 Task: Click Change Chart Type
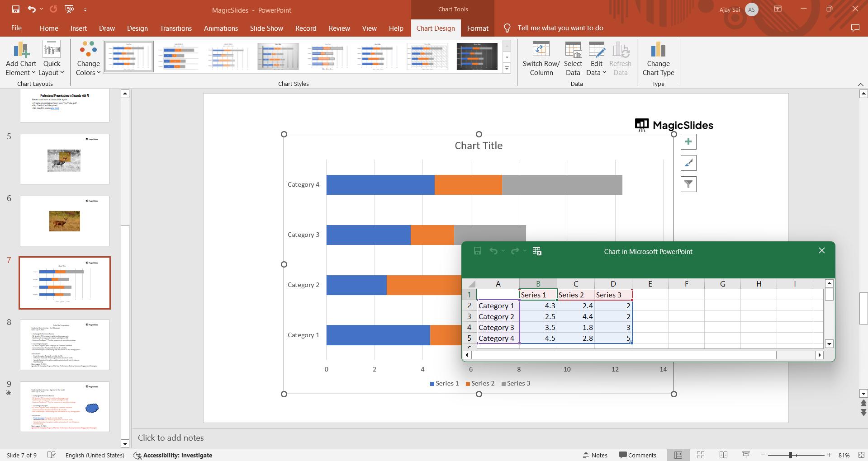click(x=658, y=59)
